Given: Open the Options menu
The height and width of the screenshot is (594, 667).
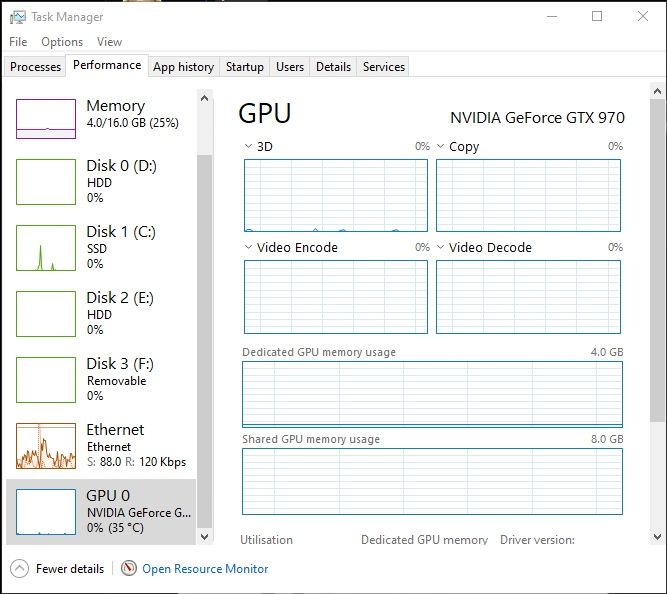Looking at the screenshot, I should click(x=62, y=42).
